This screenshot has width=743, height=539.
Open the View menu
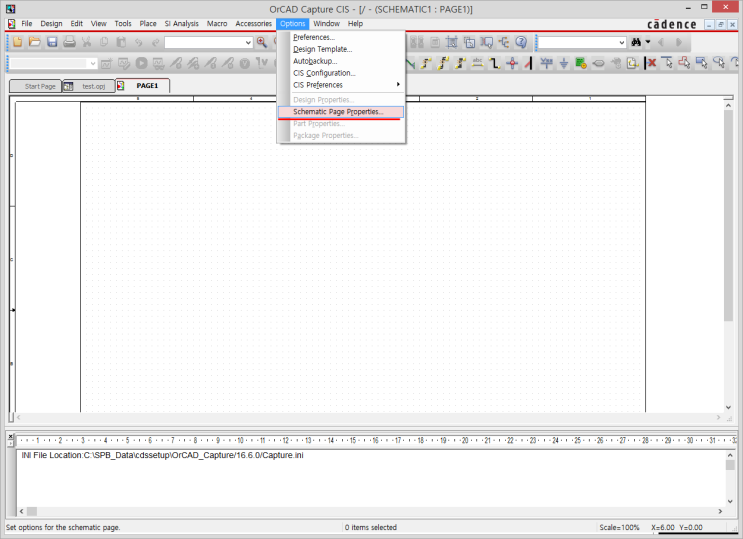pyautogui.click(x=99, y=23)
